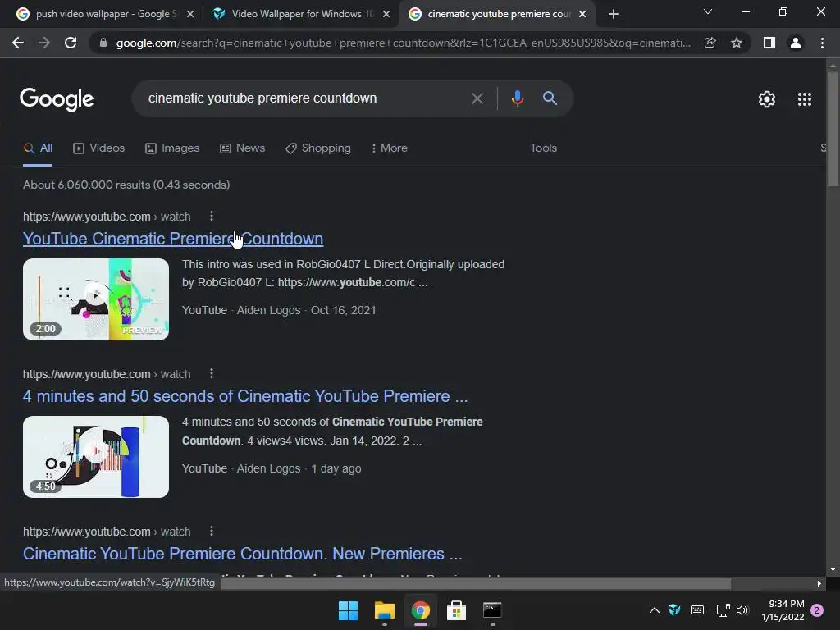
Task: Open Cinematic YouTube Premiere Countdown New Premieres link
Action: [x=243, y=554]
